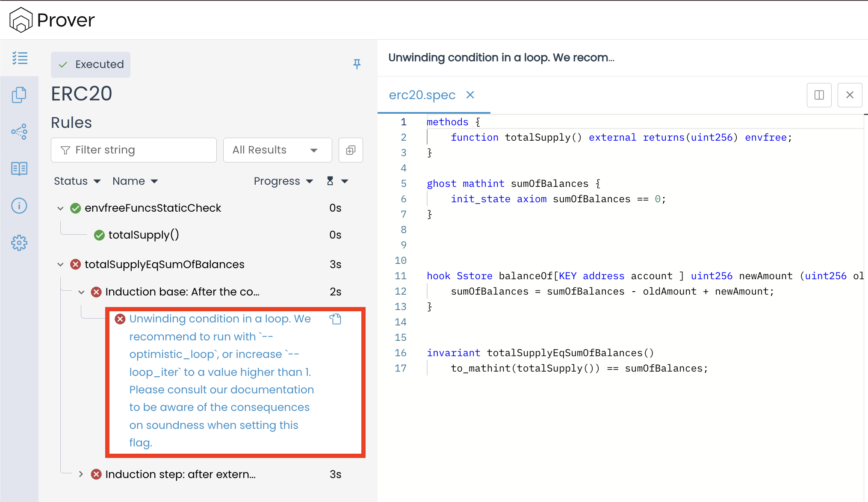
Task: Toggle split editor view button
Action: tap(819, 95)
